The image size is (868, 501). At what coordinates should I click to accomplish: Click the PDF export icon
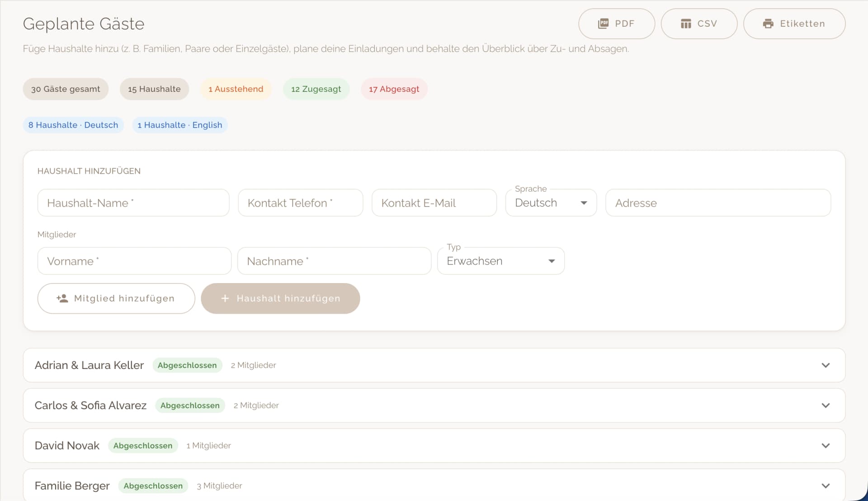click(x=603, y=24)
